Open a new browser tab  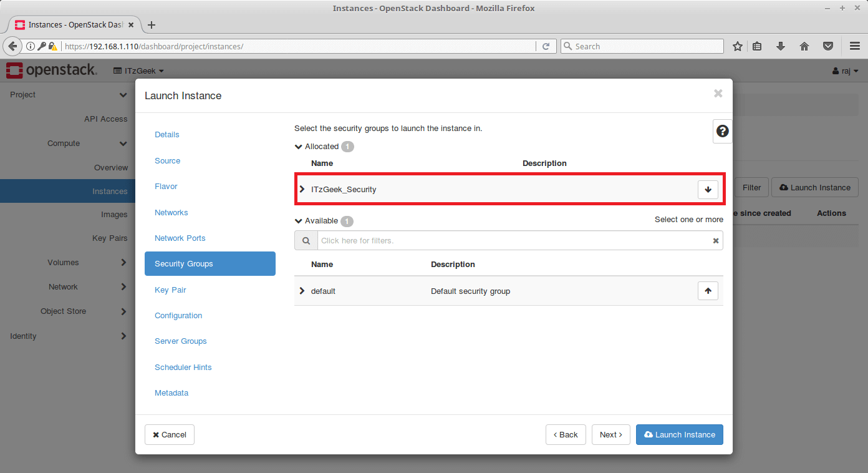(x=151, y=25)
